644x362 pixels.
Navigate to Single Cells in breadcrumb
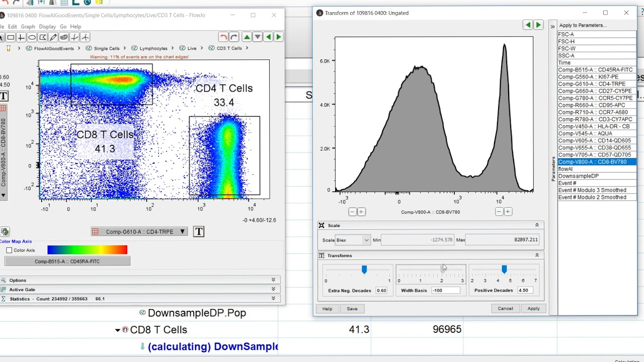pos(107,48)
